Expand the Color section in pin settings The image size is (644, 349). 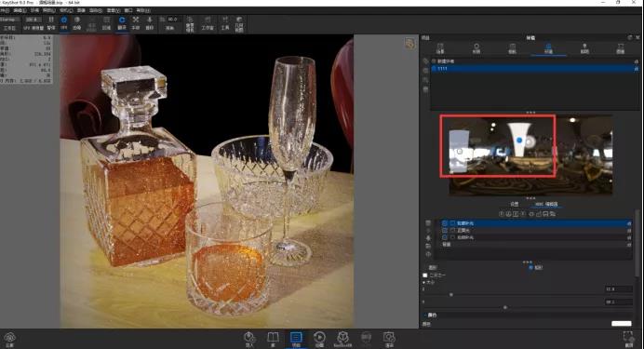[x=430, y=315]
